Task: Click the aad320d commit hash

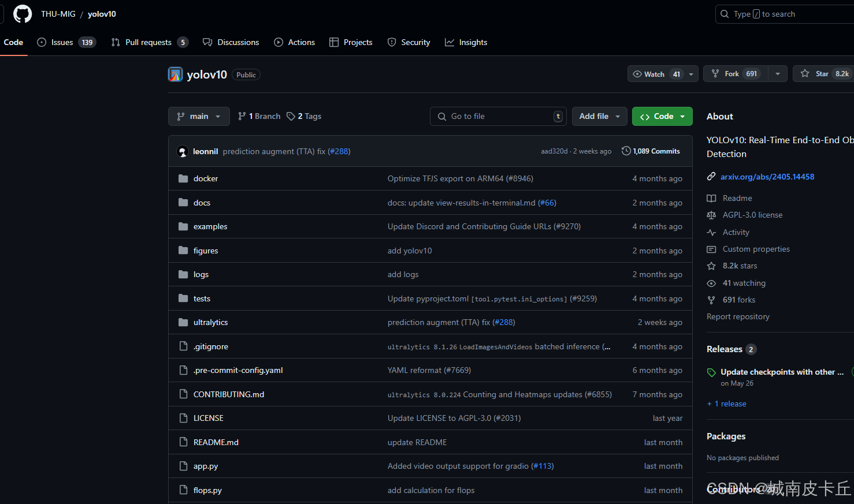Action: (x=554, y=151)
